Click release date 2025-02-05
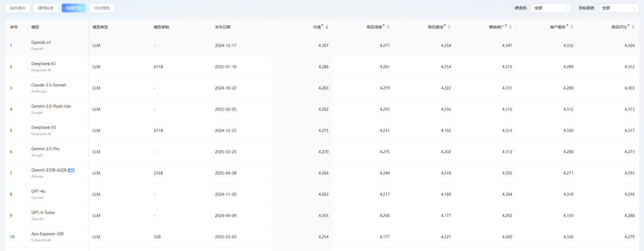 [x=225, y=109]
